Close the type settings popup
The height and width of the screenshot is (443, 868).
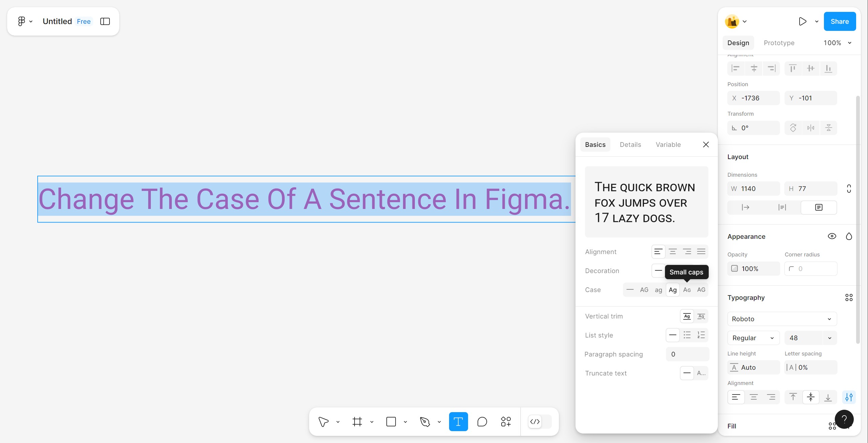[x=706, y=145]
